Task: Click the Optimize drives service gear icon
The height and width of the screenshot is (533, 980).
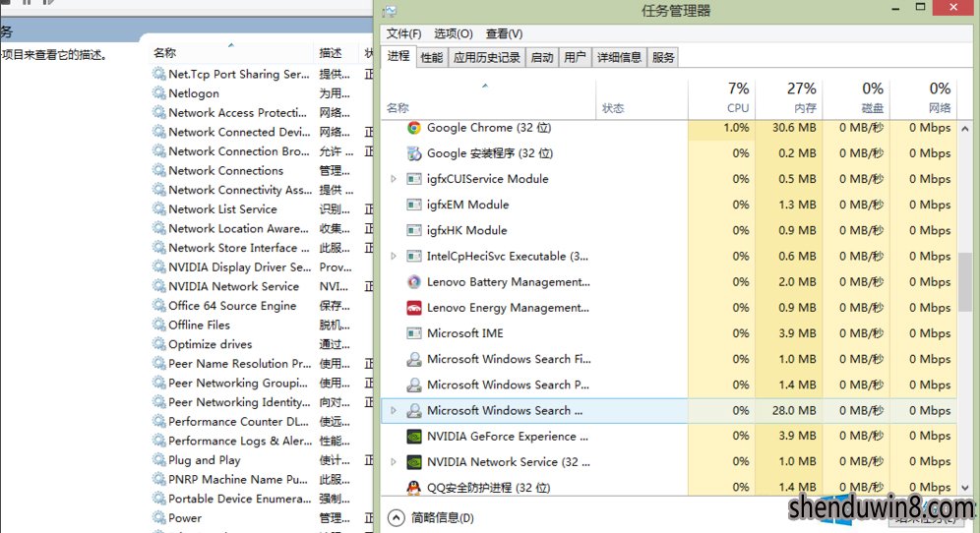Action: pyautogui.click(x=159, y=344)
